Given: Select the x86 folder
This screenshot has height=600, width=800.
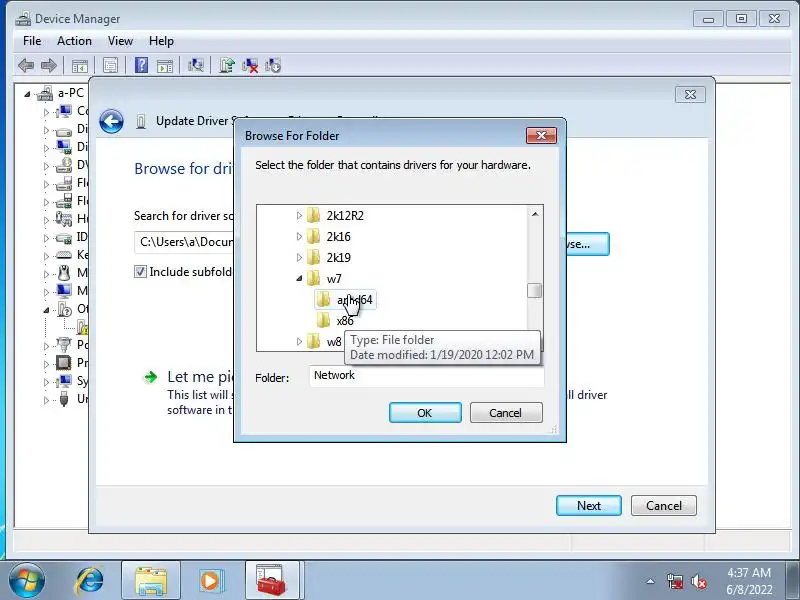Looking at the screenshot, I should pos(336,321).
